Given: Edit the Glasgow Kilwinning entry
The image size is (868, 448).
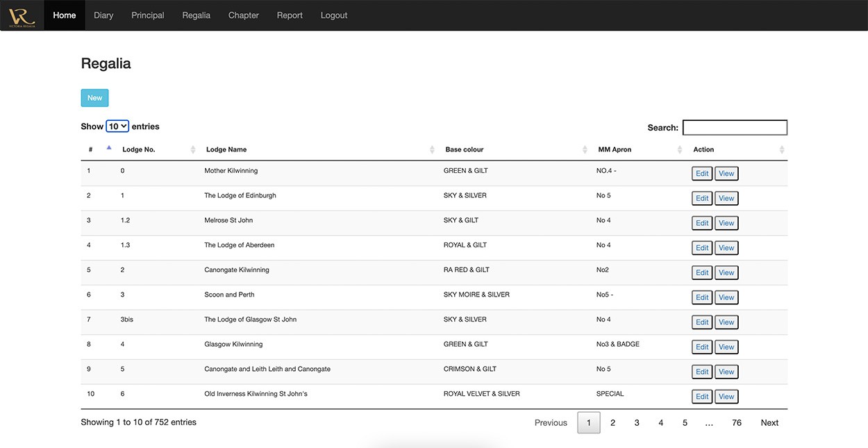Looking at the screenshot, I should point(702,347).
